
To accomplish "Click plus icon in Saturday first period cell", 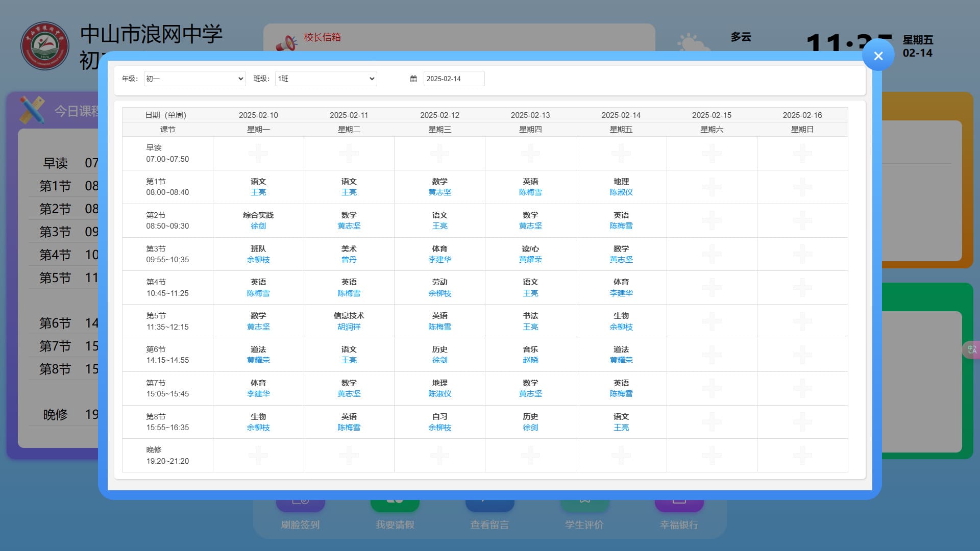I will tap(712, 187).
